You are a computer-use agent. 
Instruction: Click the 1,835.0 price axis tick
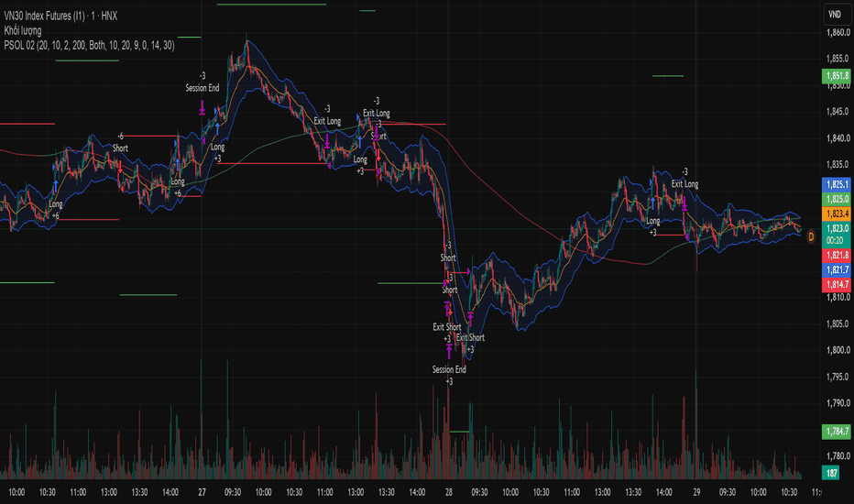click(x=838, y=165)
